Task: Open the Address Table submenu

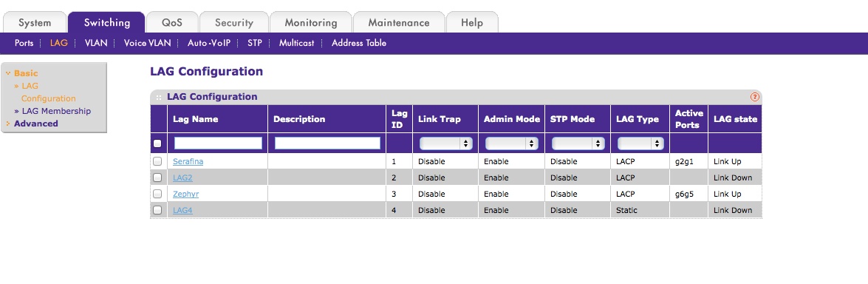Action: [x=359, y=43]
